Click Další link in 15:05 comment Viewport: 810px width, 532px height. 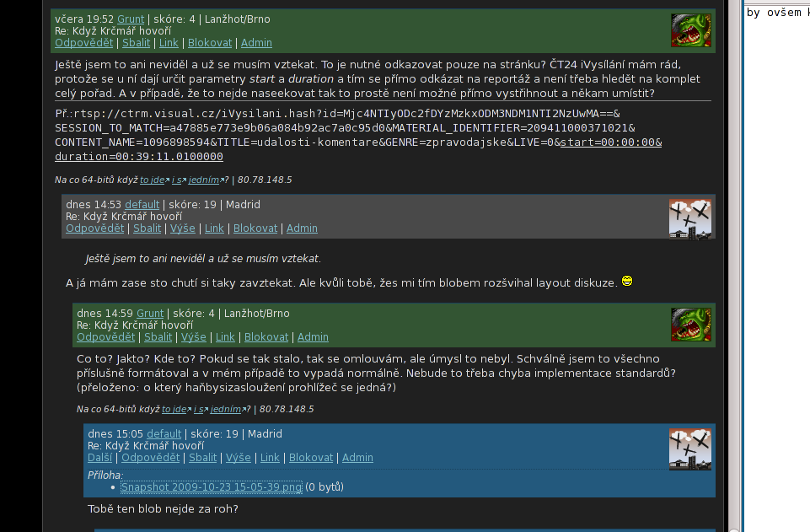click(x=99, y=458)
